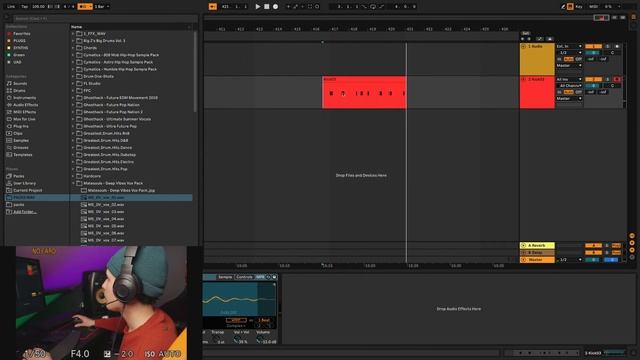Select the PLUGS collection
This screenshot has width=640, height=360.
[x=19, y=41]
